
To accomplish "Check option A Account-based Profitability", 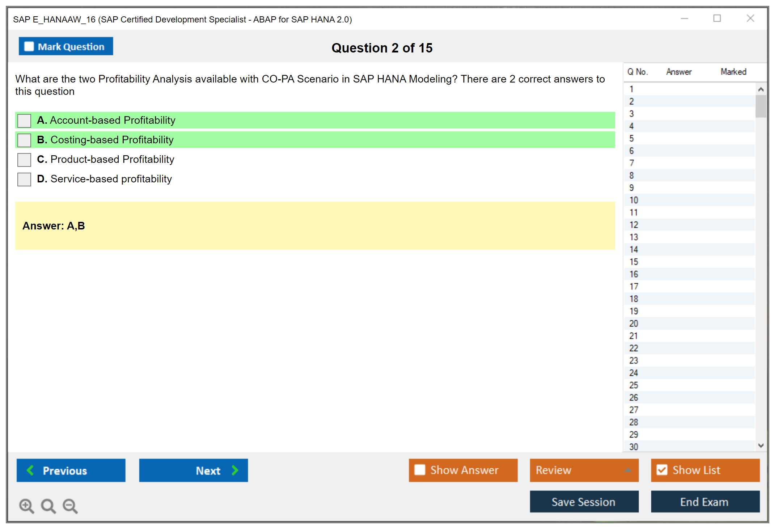I will coord(24,121).
